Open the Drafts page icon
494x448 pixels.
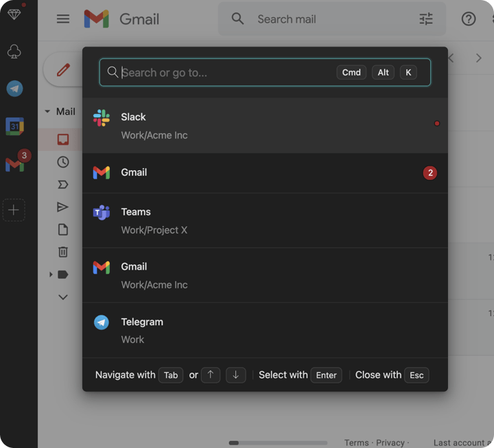(63, 230)
